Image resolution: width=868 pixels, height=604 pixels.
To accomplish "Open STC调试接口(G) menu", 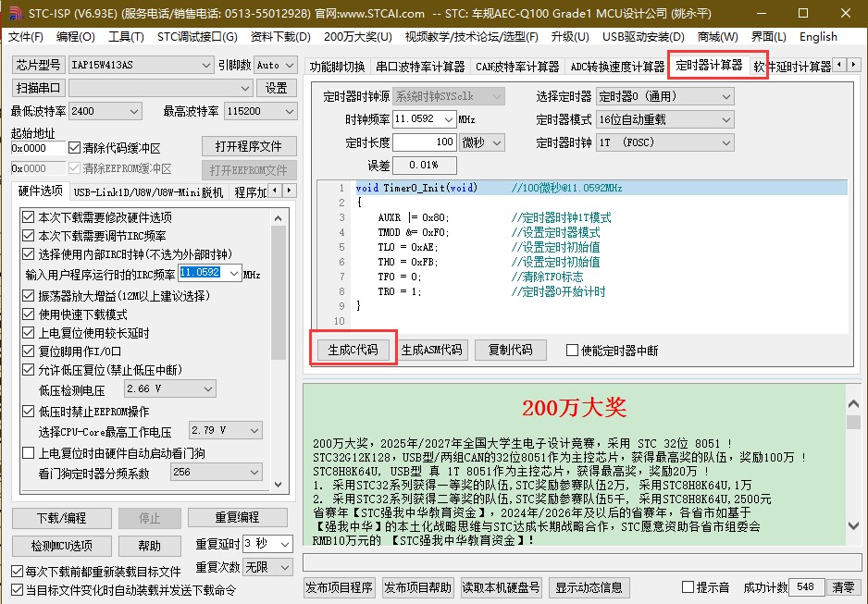I will point(197,37).
